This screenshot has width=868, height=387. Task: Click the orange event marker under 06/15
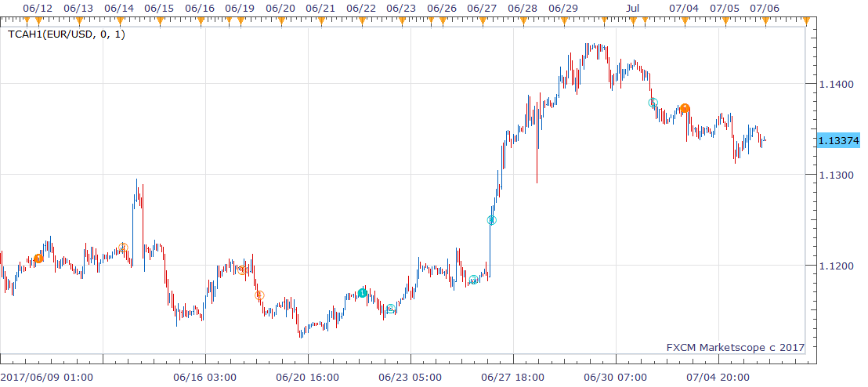tap(160, 21)
